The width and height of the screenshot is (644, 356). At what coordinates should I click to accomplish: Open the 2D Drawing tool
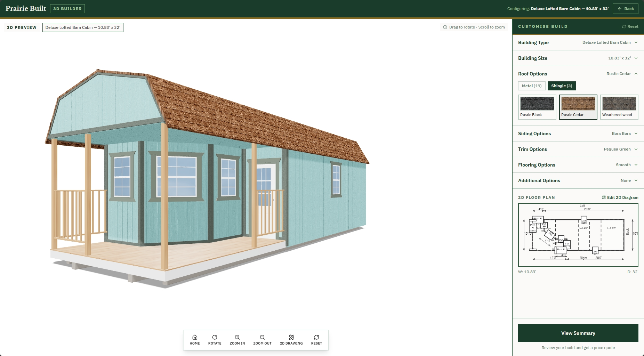pyautogui.click(x=291, y=340)
